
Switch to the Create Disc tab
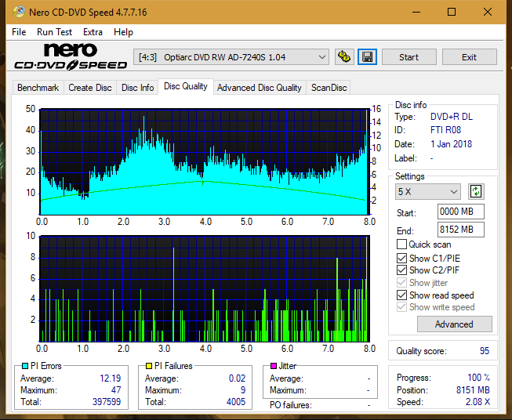90,88
